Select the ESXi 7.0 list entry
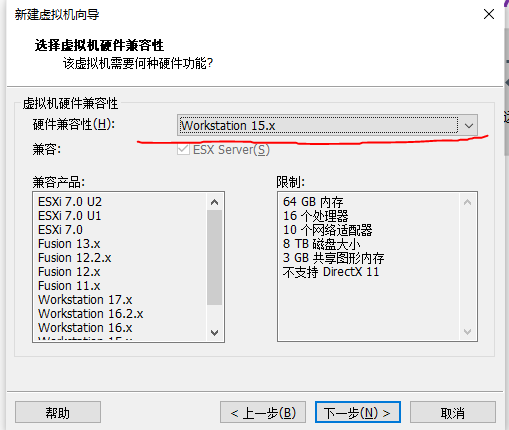This screenshot has height=430, width=509. coord(60,230)
